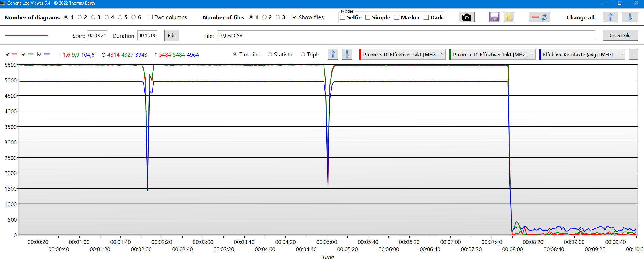Toggle the red series visibility checkbox

[x=7, y=54]
